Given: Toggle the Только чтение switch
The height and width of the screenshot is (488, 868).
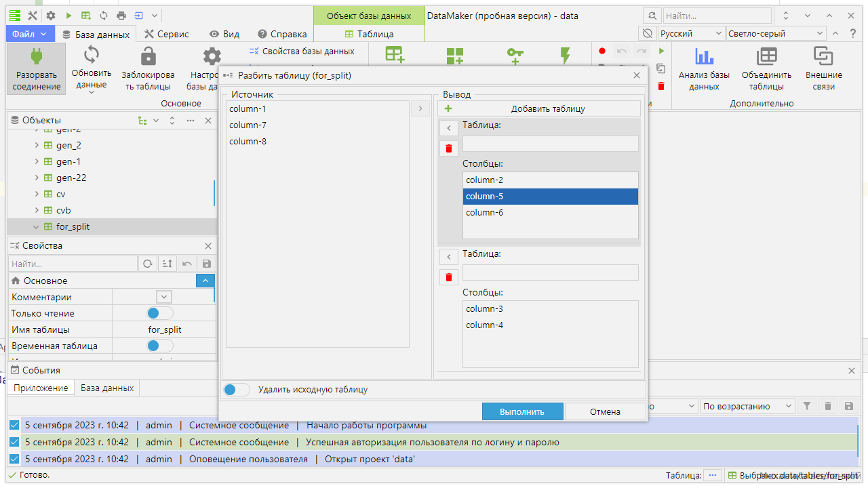Looking at the screenshot, I should click(160, 313).
